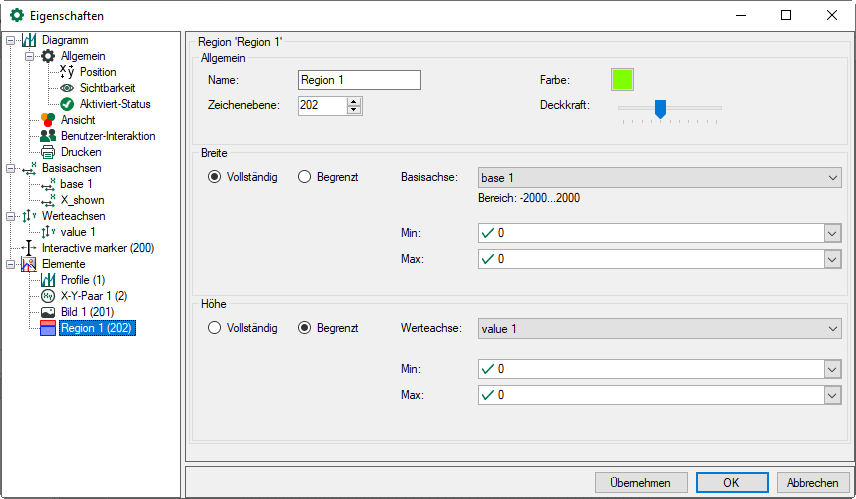Select Vollständig radio under Höhe
The image size is (856, 499).
point(214,327)
